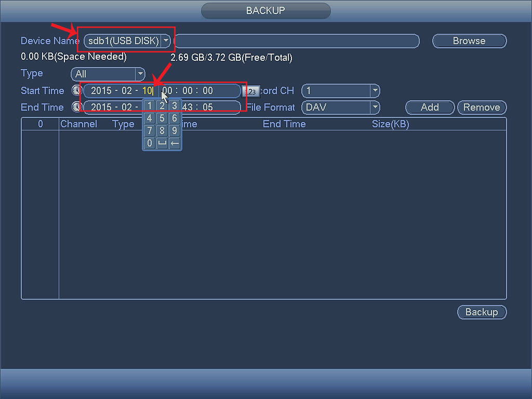Click the Browse button
This screenshot has width=532, height=399.
click(469, 41)
